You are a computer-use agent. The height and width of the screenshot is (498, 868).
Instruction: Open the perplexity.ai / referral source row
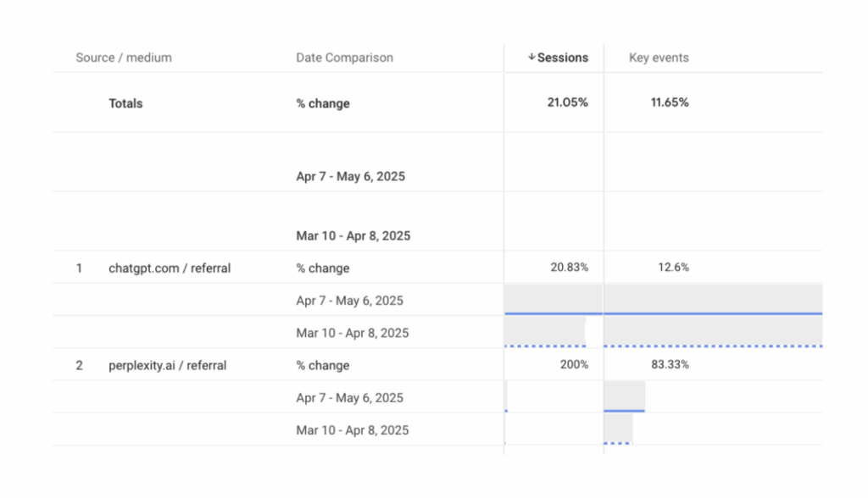[167, 366]
